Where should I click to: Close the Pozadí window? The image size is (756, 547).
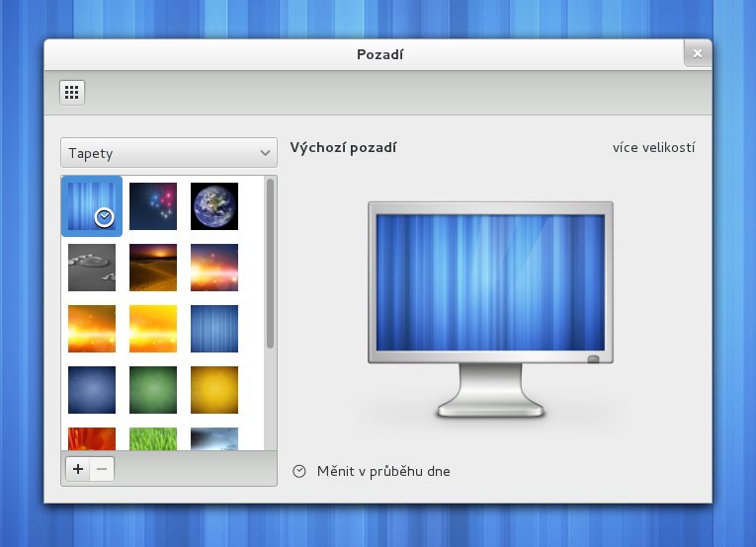[x=697, y=54]
